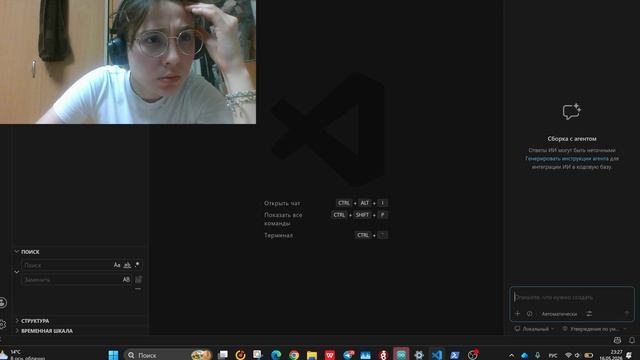Open the Автоматически model picker
640x360 pixels.
[x=559, y=313]
